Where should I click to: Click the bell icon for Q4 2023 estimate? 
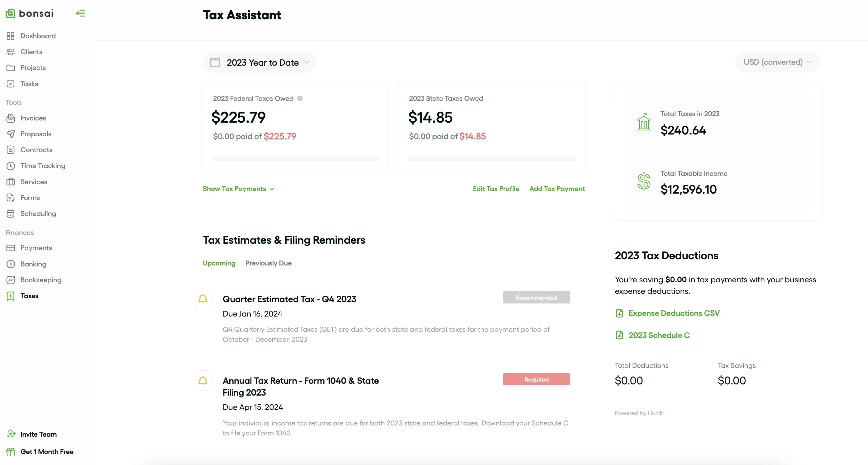(203, 299)
